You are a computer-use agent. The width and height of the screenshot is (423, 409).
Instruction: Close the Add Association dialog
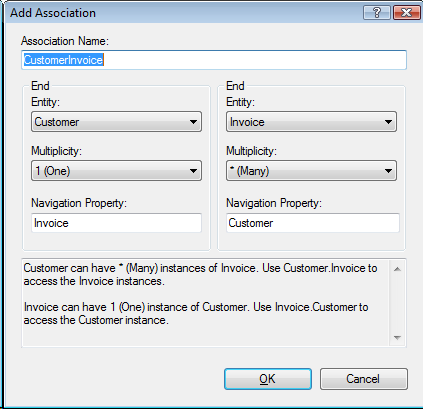[x=406, y=13]
